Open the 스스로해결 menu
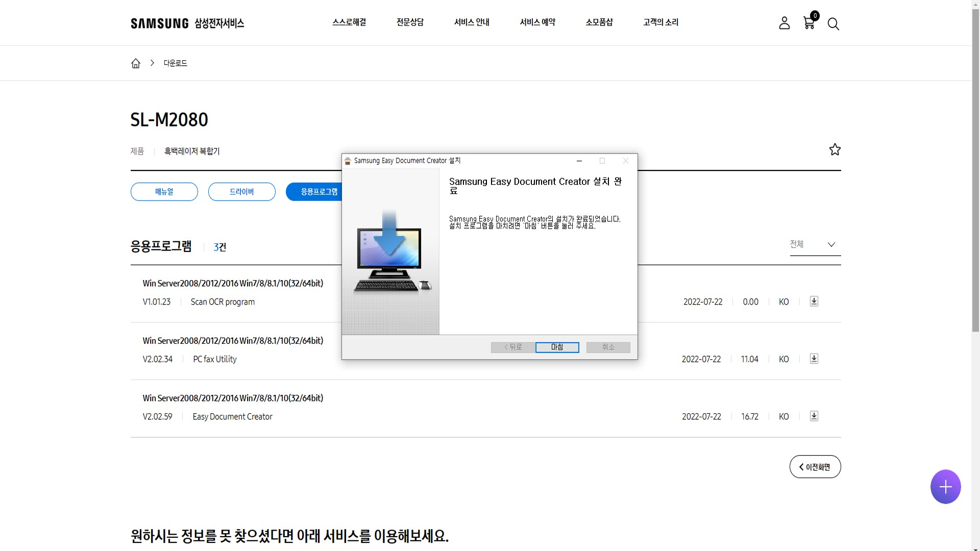Image resolution: width=980 pixels, height=551 pixels. [x=349, y=22]
